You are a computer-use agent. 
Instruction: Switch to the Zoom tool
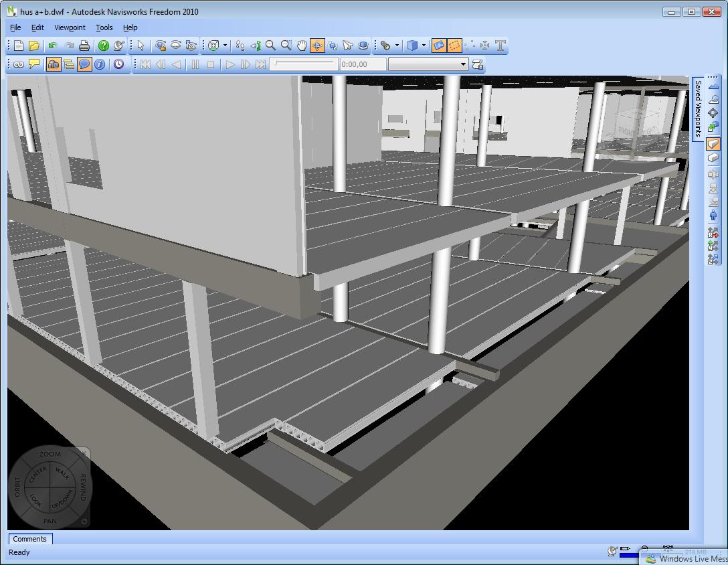click(269, 46)
